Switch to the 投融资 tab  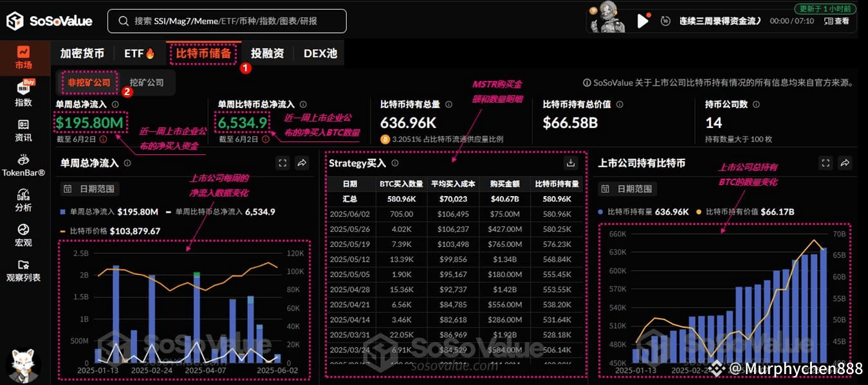[267, 53]
